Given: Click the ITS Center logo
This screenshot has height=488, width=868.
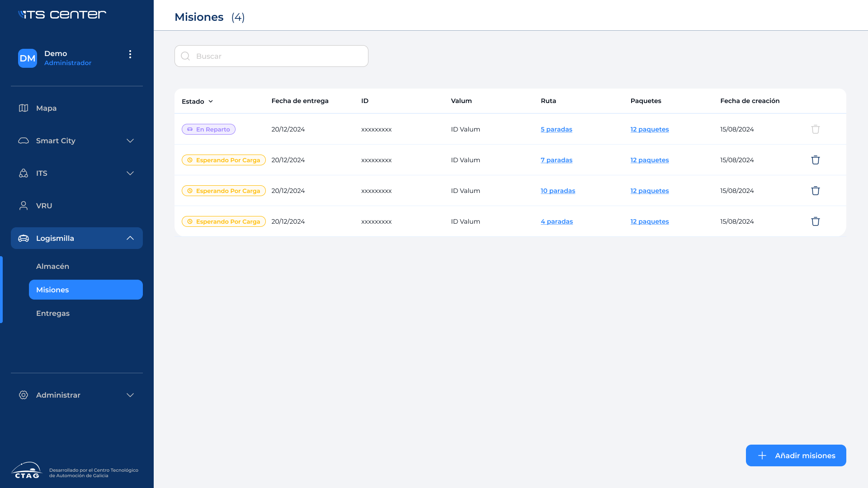Looking at the screenshot, I should click(62, 14).
